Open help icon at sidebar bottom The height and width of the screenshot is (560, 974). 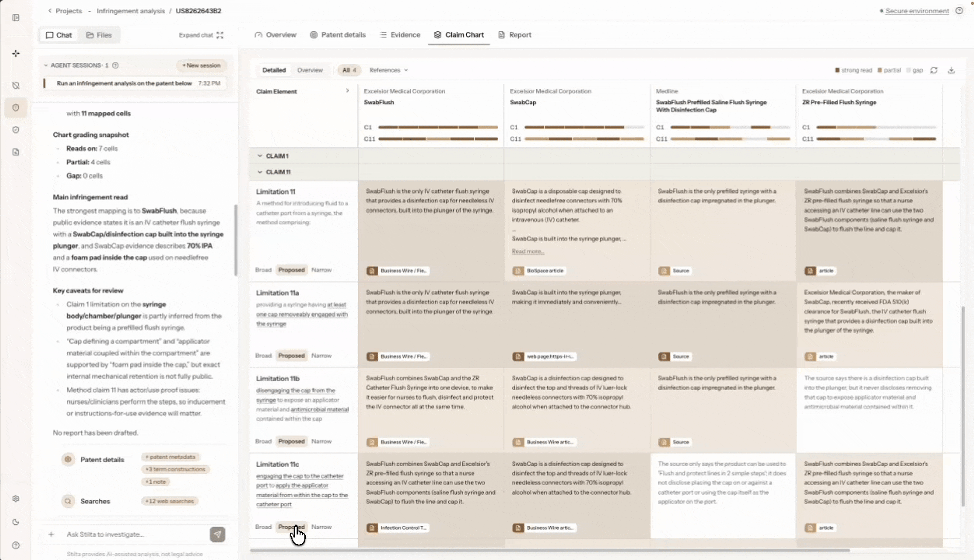pyautogui.click(x=16, y=545)
